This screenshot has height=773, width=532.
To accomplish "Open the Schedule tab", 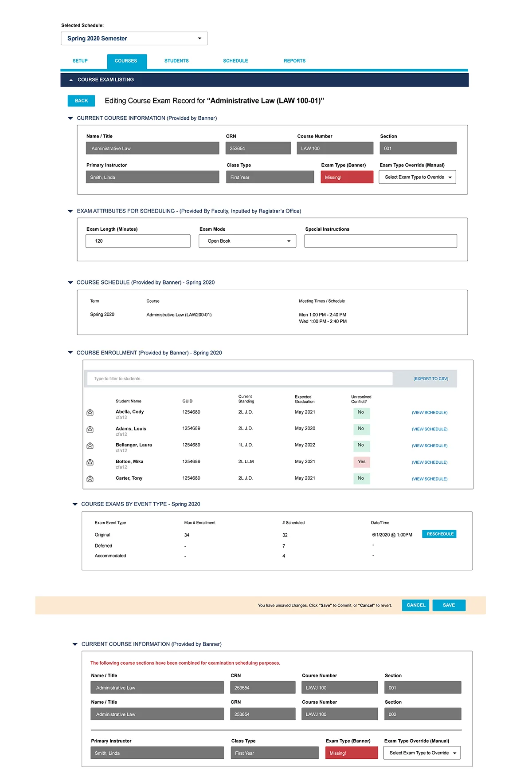I will click(235, 61).
